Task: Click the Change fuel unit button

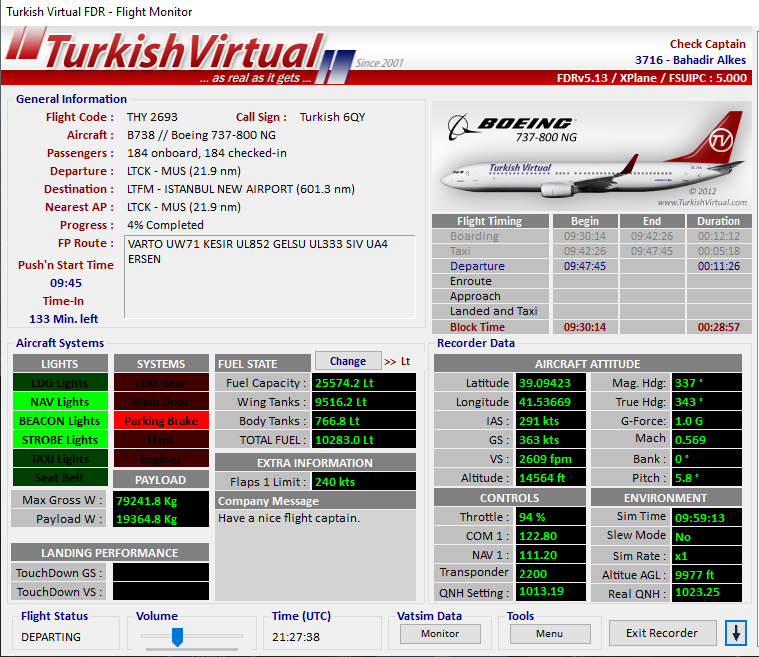Action: (x=348, y=361)
